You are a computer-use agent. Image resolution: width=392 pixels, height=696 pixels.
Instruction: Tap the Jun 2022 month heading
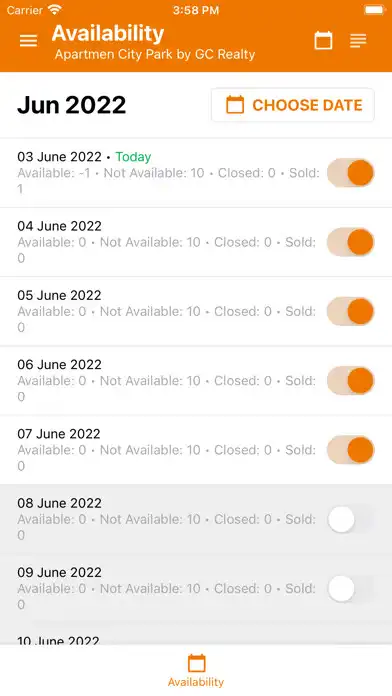(71, 105)
